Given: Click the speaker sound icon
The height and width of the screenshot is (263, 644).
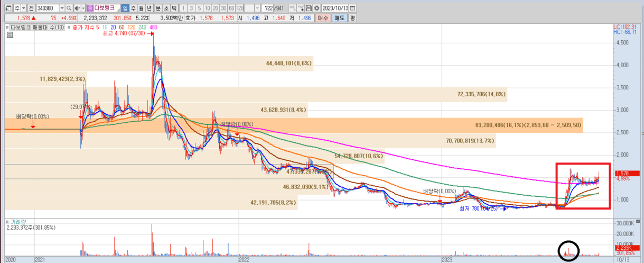Looking at the screenshot, I should coord(77,8).
